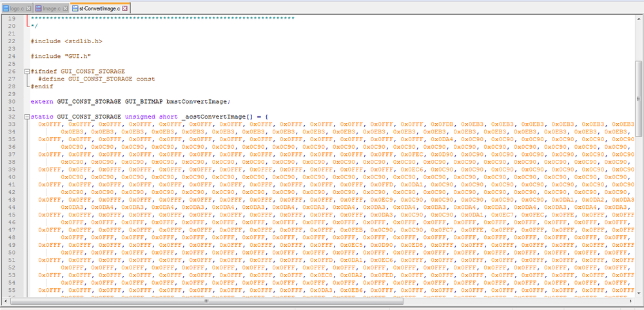Click line number 45 in the margin
Viewport: 644px width, 310px height.
[12, 215]
